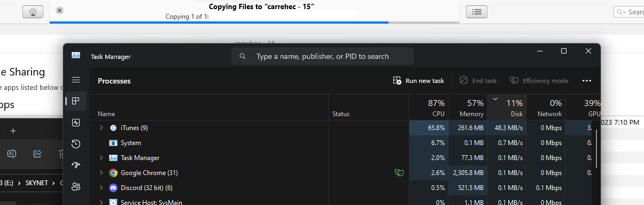The height and width of the screenshot is (205, 644).
Task: Click the End task button
Action: (x=478, y=81)
